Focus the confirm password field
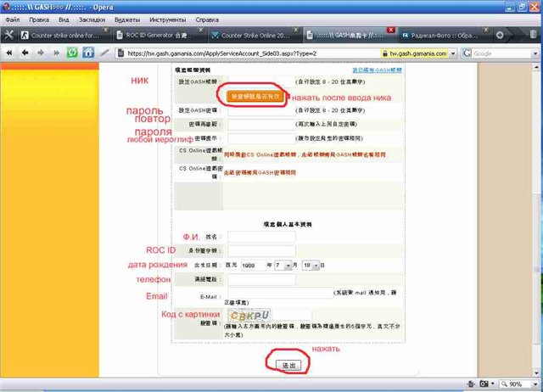 [261, 124]
